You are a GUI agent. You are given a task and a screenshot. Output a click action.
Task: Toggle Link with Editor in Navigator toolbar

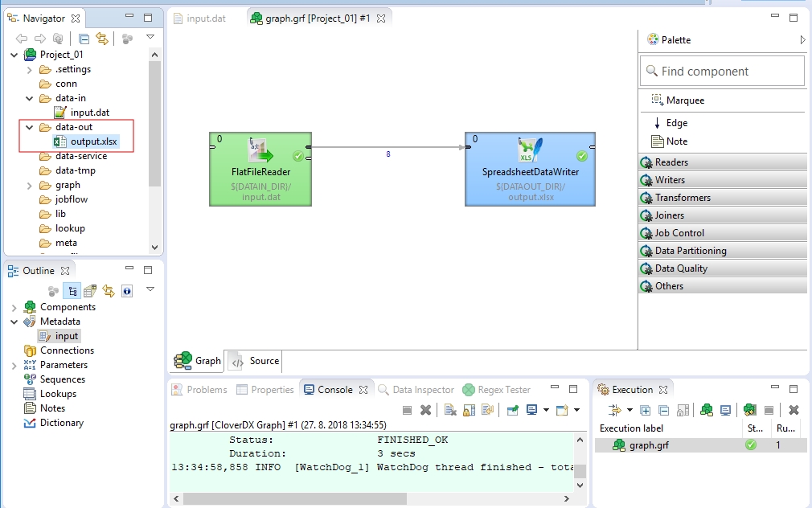(102, 39)
